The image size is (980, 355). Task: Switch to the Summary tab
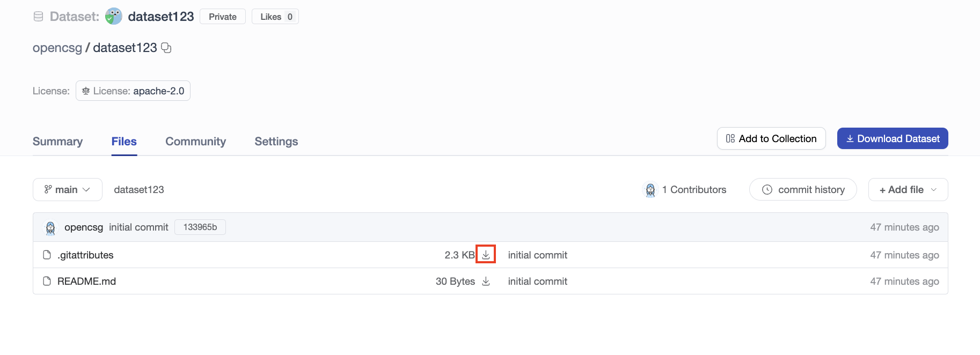point(57,142)
